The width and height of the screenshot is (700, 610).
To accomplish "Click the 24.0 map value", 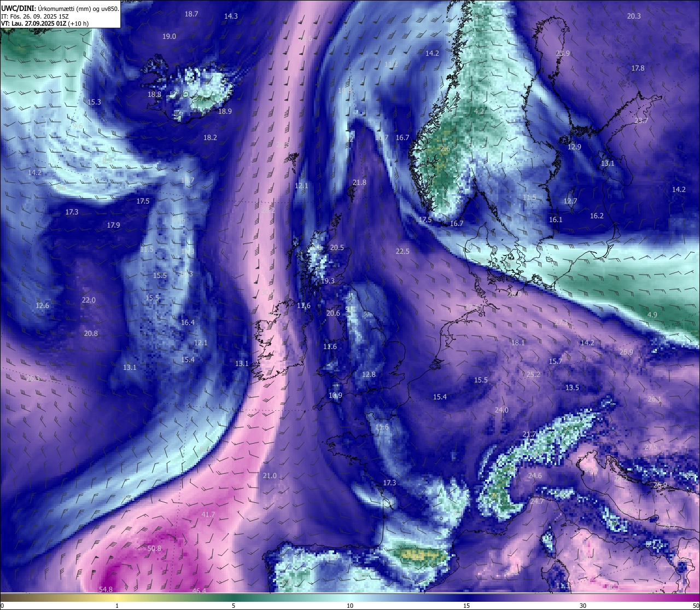I will 501,410.
